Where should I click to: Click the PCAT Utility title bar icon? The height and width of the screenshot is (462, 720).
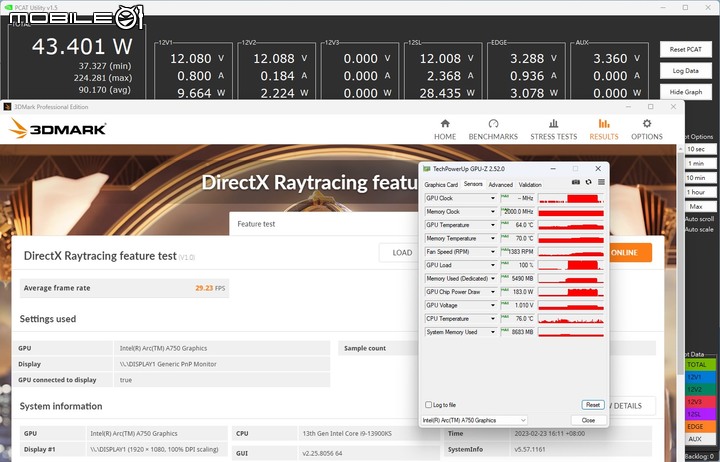pyautogui.click(x=7, y=8)
